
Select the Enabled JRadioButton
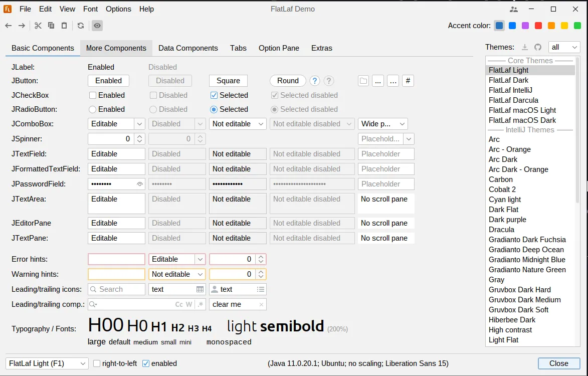[93, 109]
